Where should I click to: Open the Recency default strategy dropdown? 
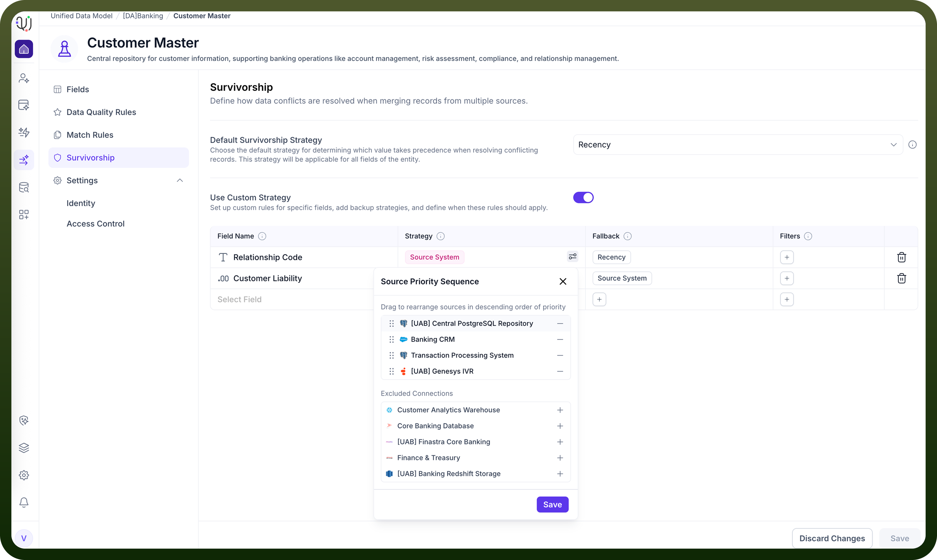pos(738,145)
